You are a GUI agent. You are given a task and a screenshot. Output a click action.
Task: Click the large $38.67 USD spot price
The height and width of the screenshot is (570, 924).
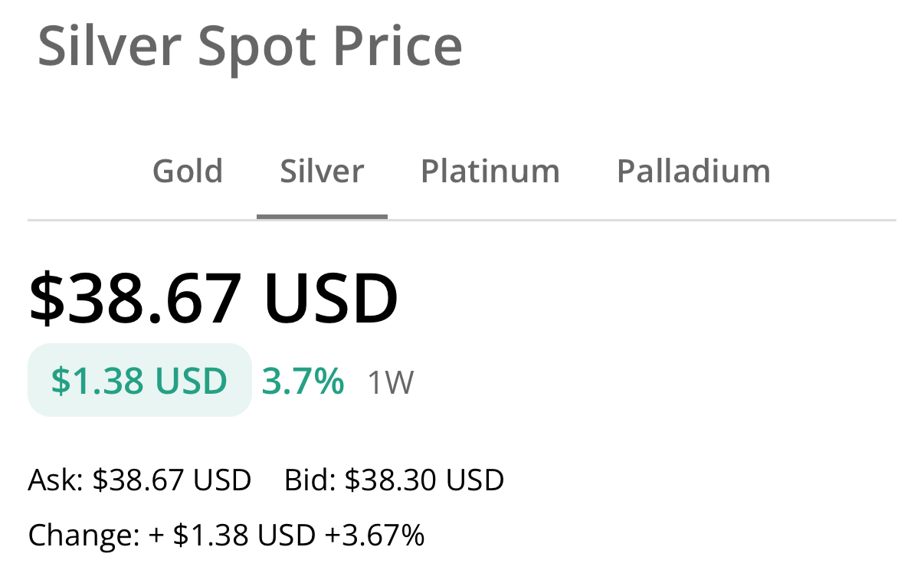point(213,299)
